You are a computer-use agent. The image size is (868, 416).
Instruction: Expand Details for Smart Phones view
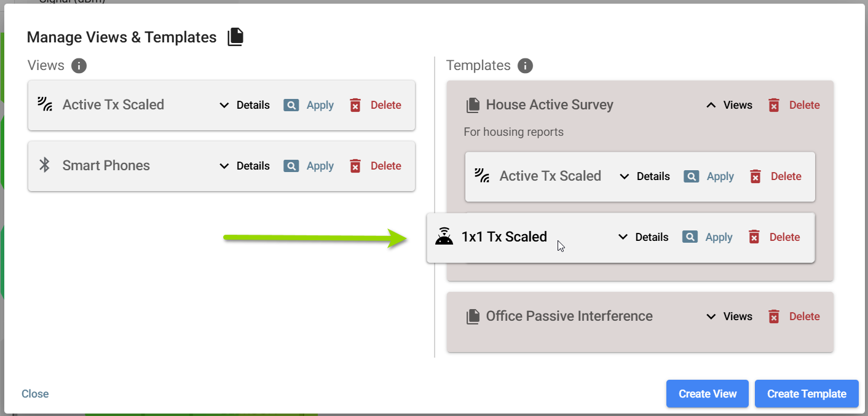pos(245,166)
